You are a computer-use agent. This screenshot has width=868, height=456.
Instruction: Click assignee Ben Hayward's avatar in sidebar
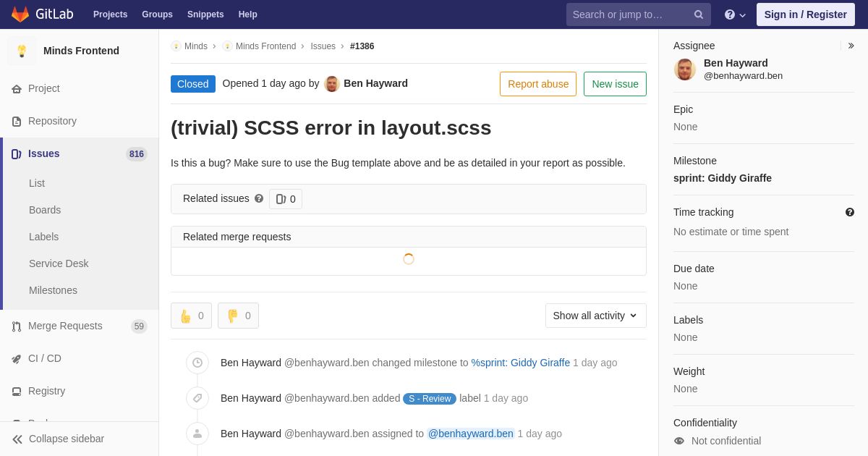tap(685, 69)
